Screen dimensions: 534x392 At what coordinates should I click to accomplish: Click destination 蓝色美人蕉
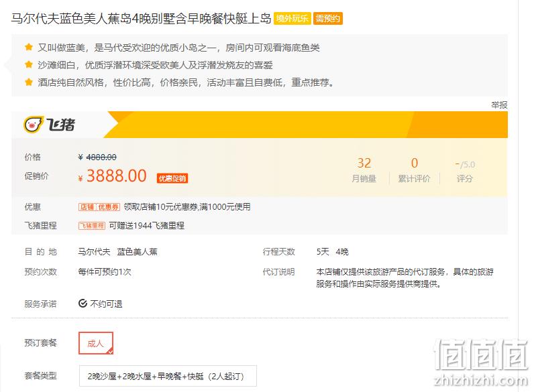point(138,252)
